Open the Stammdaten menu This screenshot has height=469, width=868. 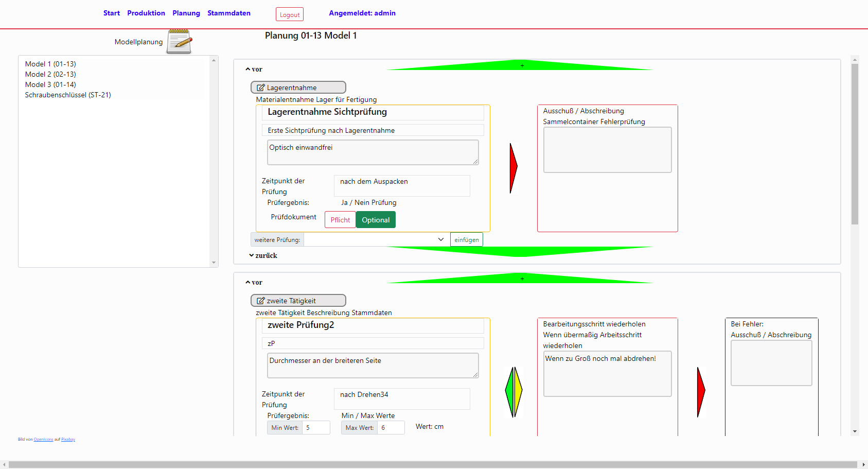229,13
